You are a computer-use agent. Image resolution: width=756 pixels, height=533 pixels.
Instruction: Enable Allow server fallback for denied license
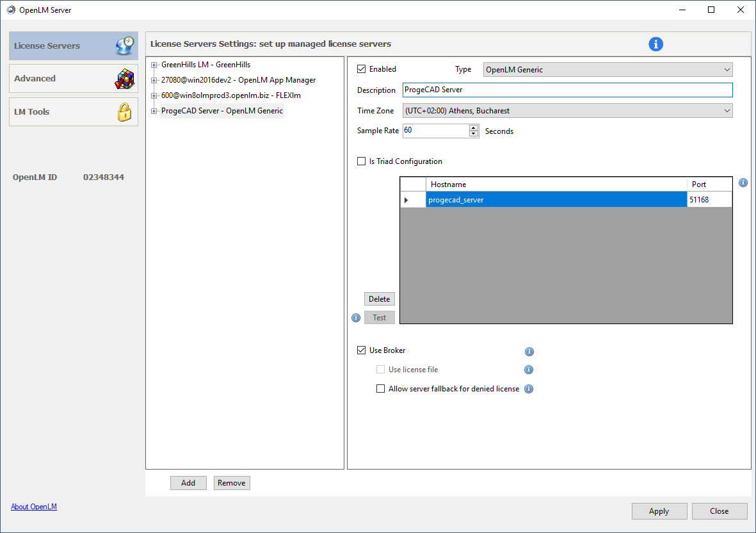pos(381,389)
